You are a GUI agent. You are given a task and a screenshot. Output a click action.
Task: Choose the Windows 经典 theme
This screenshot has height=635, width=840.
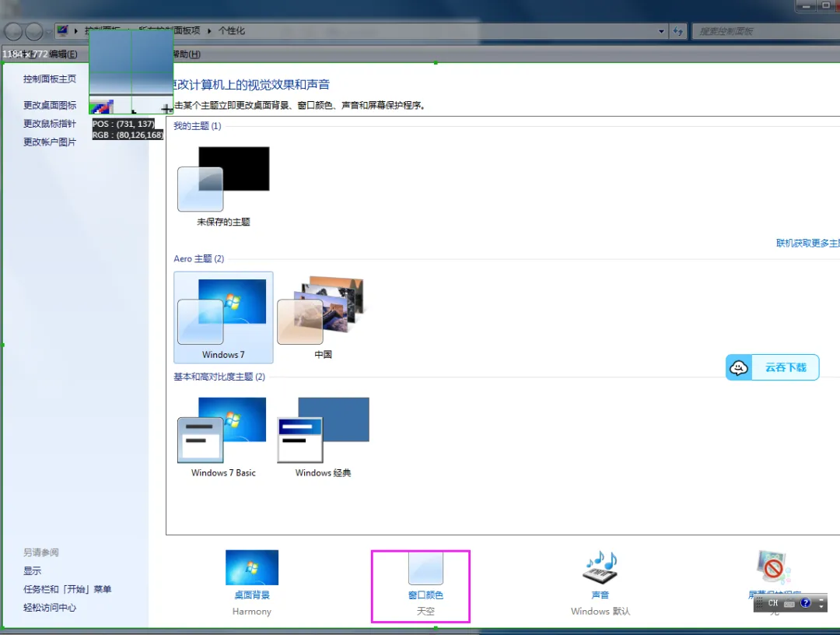323,435
